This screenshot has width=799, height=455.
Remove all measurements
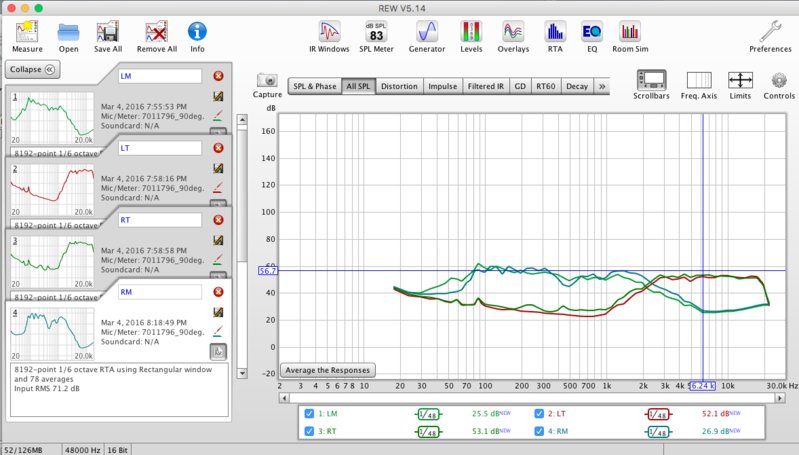coord(156,37)
